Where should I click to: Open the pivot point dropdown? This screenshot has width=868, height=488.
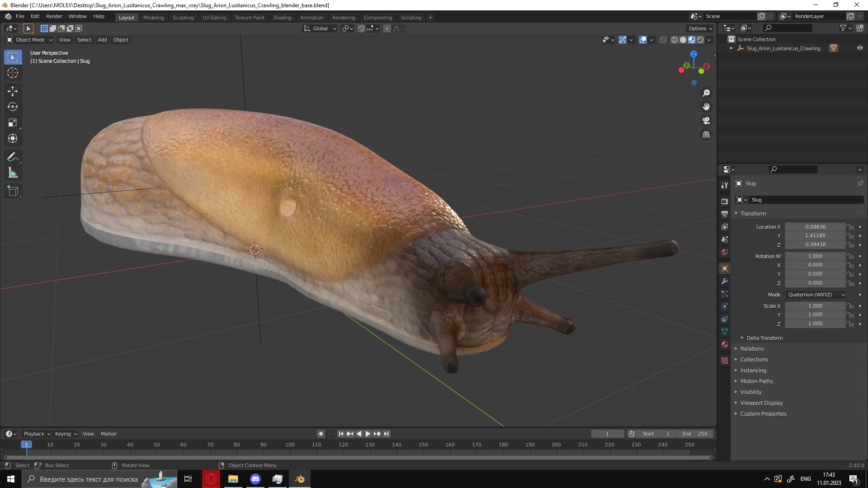(x=347, y=28)
